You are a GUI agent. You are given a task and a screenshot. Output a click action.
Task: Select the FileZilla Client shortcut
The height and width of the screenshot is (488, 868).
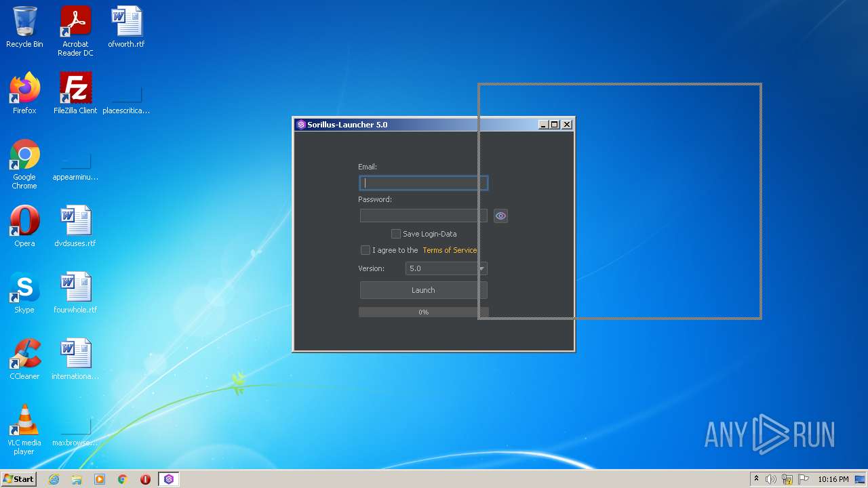75,94
